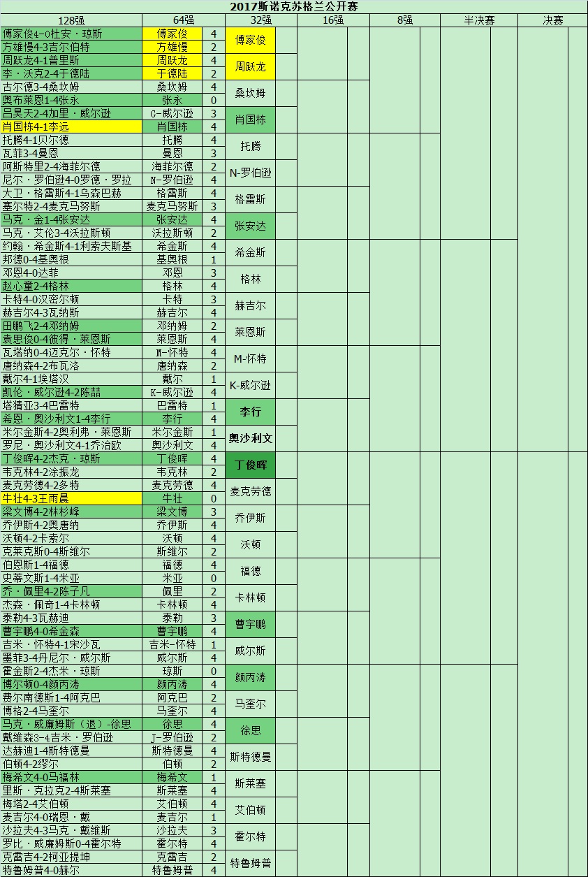Click match cell 丁俊晖4-2杰克·琼斯
This screenshot has width=588, height=877.
71,458
